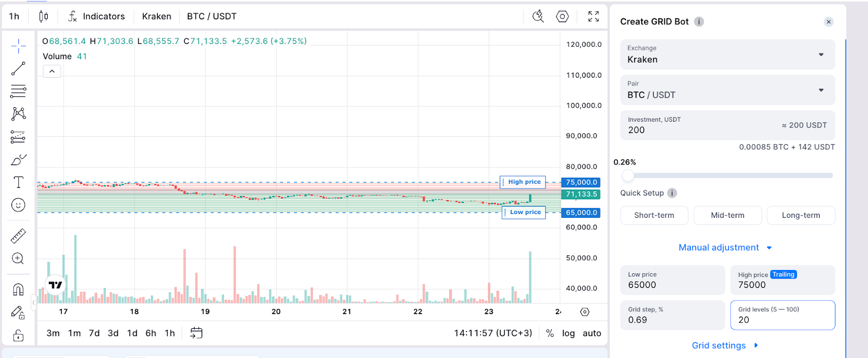
Task: Open the Indicators menu
Action: [97, 16]
